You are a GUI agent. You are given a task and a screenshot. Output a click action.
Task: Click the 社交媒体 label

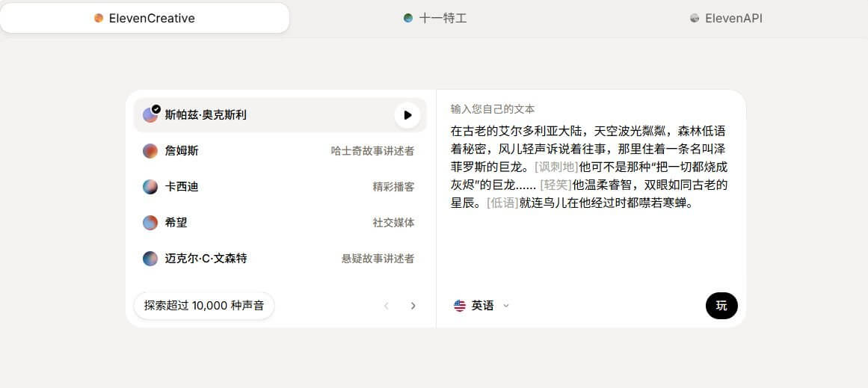coord(393,223)
